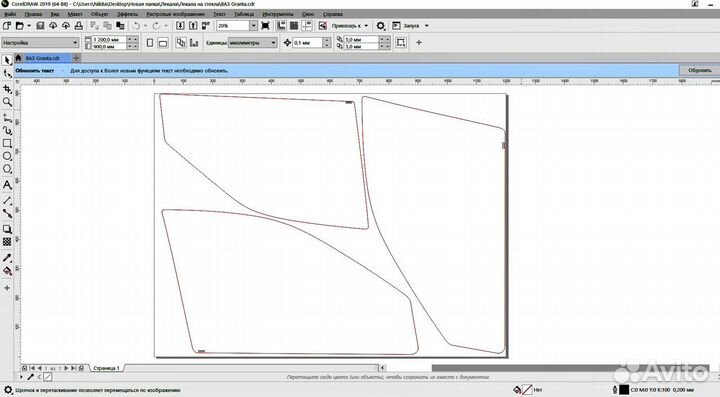Expand the Запуск launcher dropdown

[x=427, y=26]
